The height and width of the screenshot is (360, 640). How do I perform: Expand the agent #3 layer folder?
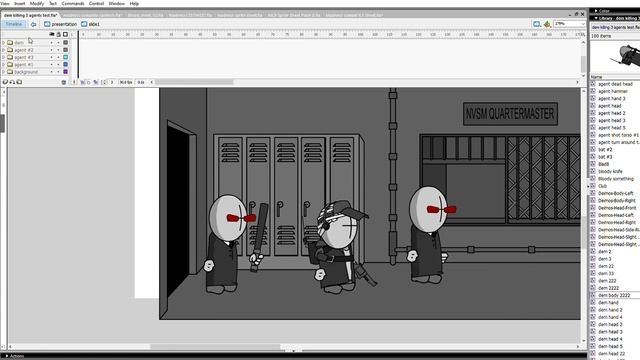click(x=4, y=57)
